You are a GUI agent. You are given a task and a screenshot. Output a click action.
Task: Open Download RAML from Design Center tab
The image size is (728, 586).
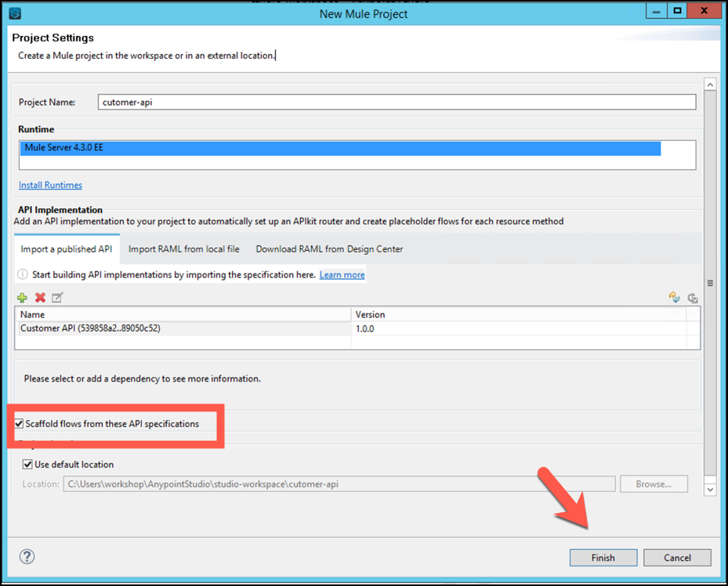click(329, 249)
